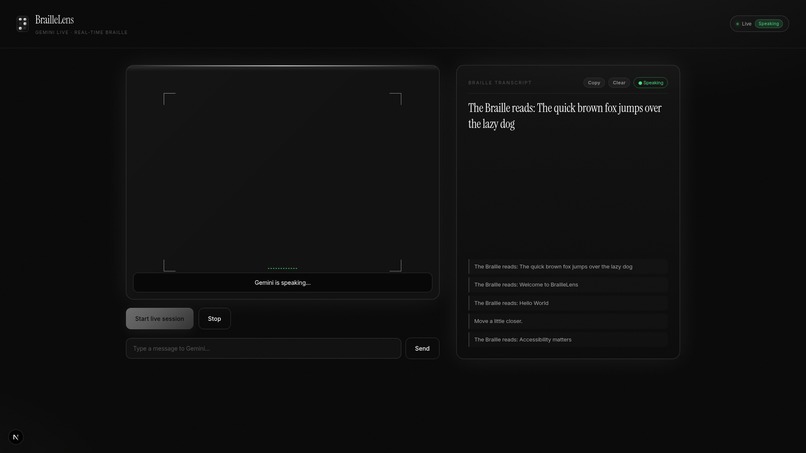The image size is (806, 453).
Task: Click the BrailleLens dot-grid logo icon
Action: pos(22,24)
